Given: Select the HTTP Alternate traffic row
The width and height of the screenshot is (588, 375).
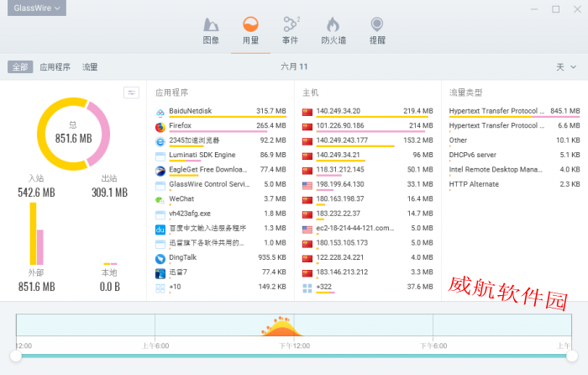Looking at the screenshot, I should 514,186.
